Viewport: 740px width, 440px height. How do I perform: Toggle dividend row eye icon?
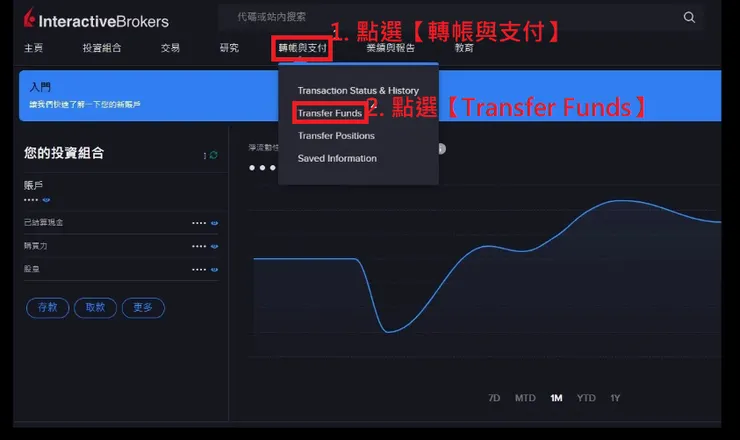[x=214, y=270]
